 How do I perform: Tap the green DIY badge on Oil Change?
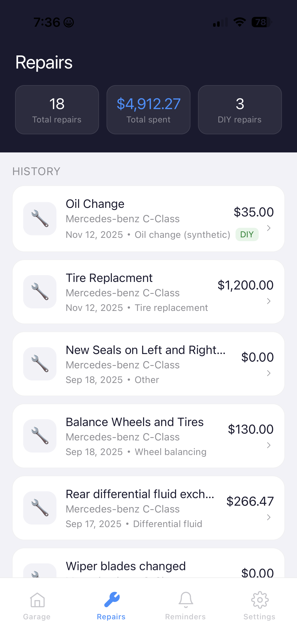pos(247,235)
